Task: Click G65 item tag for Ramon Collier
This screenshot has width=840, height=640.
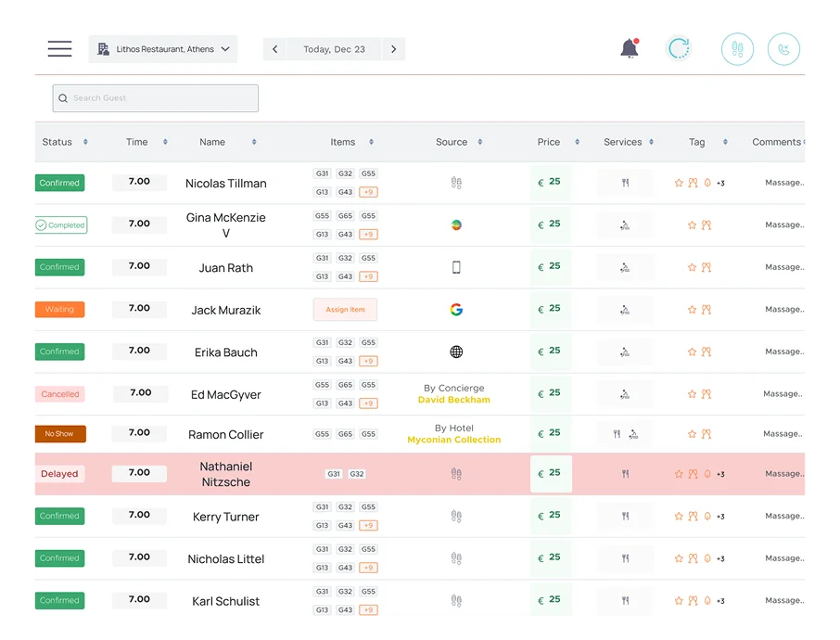Action: pyautogui.click(x=345, y=434)
